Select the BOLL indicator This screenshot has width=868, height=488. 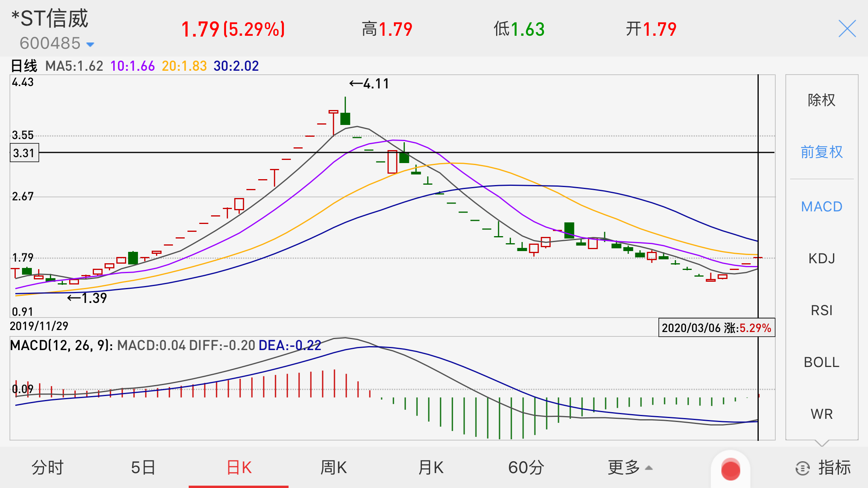(822, 362)
